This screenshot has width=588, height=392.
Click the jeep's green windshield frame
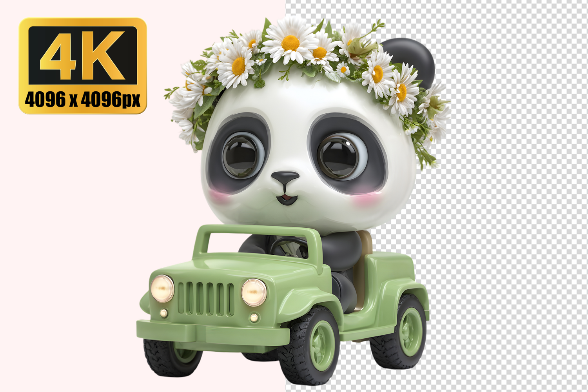click(x=261, y=231)
